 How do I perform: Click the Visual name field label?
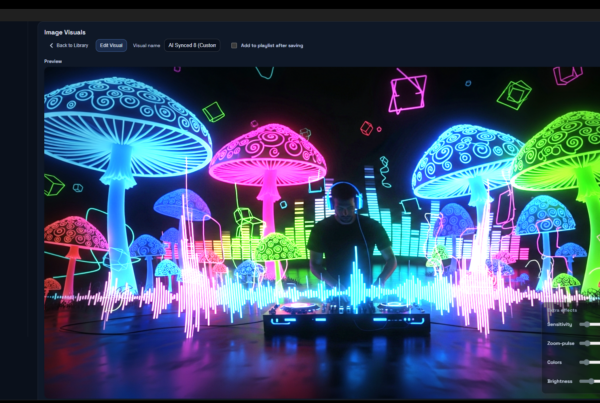coord(147,45)
